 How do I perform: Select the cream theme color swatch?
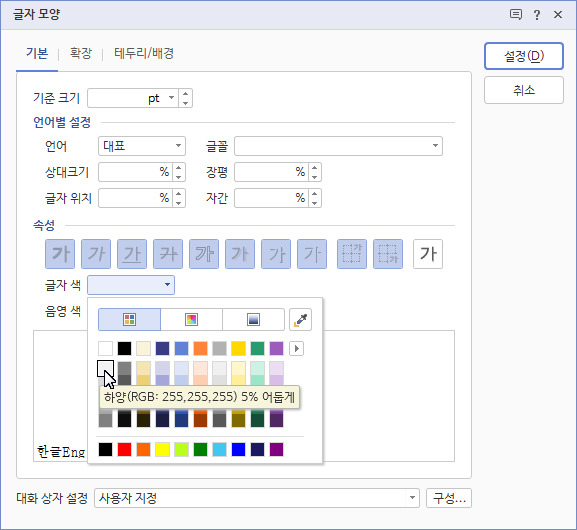coord(144,349)
